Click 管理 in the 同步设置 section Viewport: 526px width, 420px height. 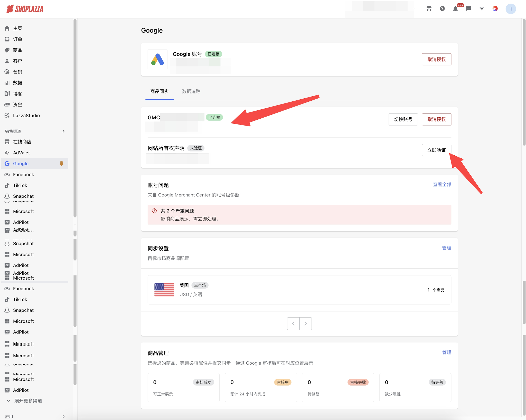click(446, 248)
